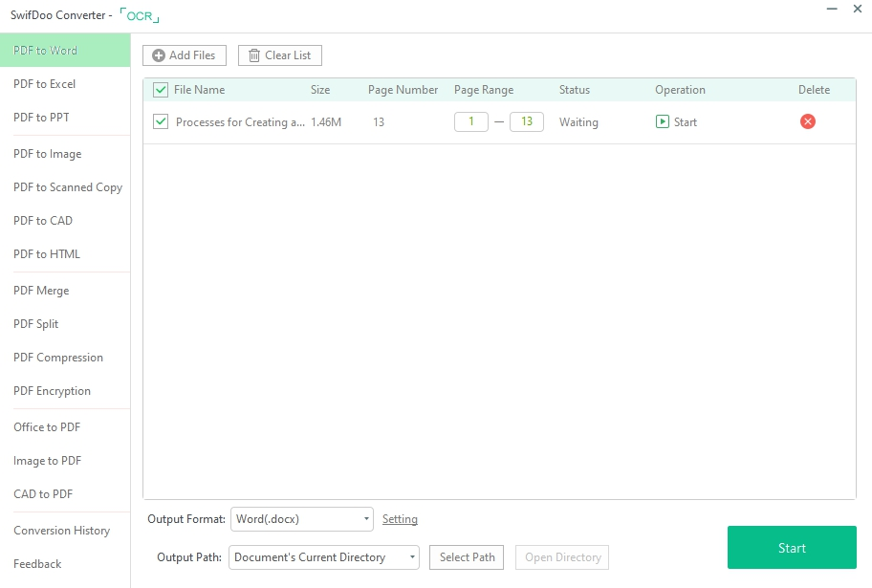The image size is (872, 588).
Task: Click the page range start field
Action: click(471, 121)
